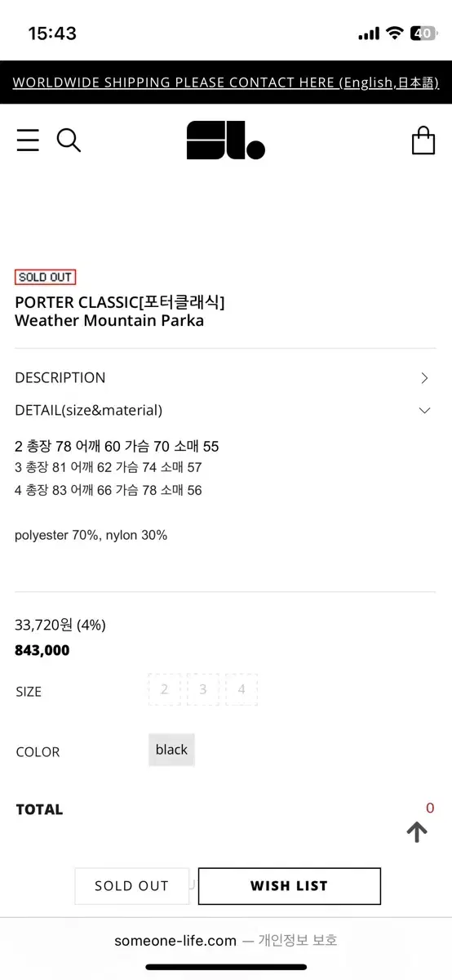The height and width of the screenshot is (980, 452).
Task: Tap the DETAIL(size&material) row label
Action: [88, 410]
